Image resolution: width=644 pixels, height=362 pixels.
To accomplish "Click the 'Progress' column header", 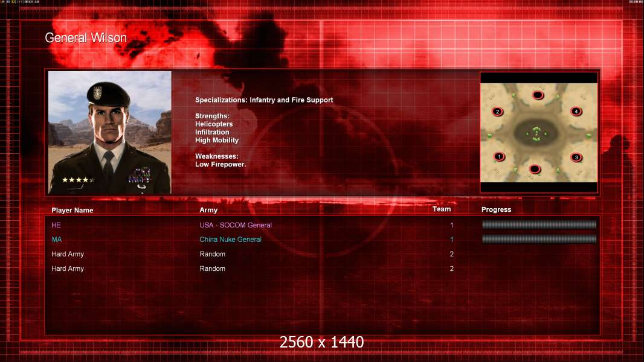I will tap(496, 209).
